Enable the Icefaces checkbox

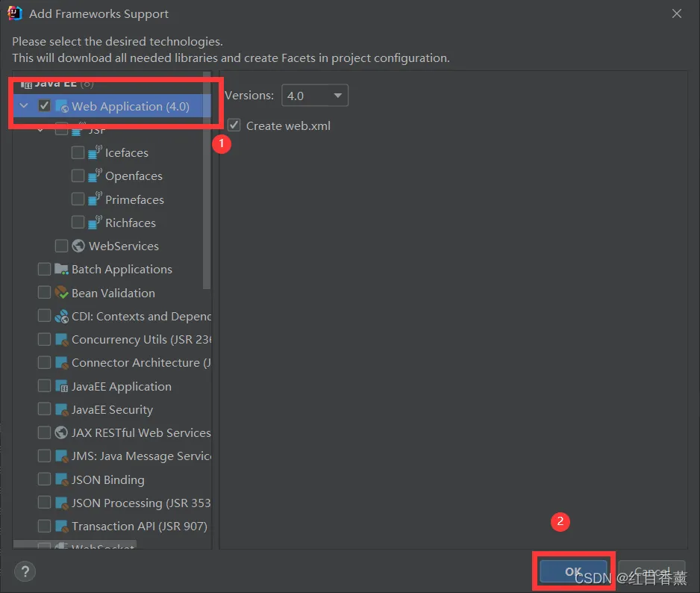coord(78,152)
